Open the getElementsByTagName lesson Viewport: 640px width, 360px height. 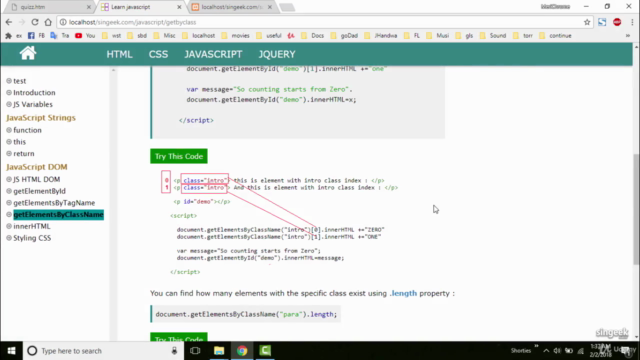pos(54,203)
